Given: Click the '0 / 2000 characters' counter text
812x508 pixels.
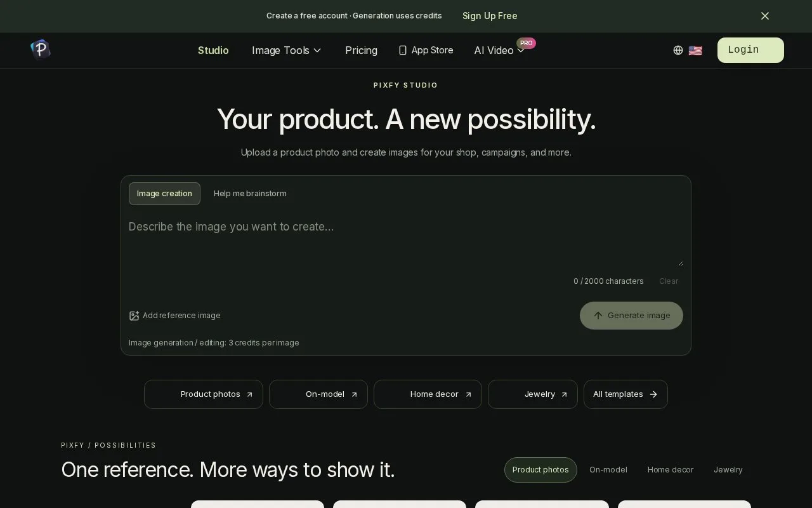Looking at the screenshot, I should [608, 281].
